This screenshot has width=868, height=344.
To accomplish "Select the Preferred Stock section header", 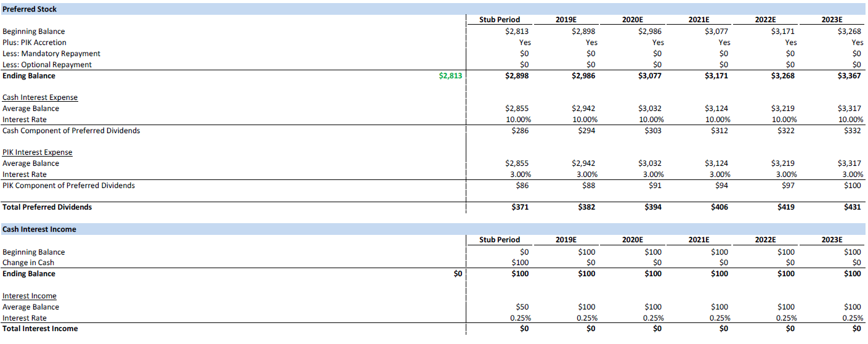I will (432, 9).
